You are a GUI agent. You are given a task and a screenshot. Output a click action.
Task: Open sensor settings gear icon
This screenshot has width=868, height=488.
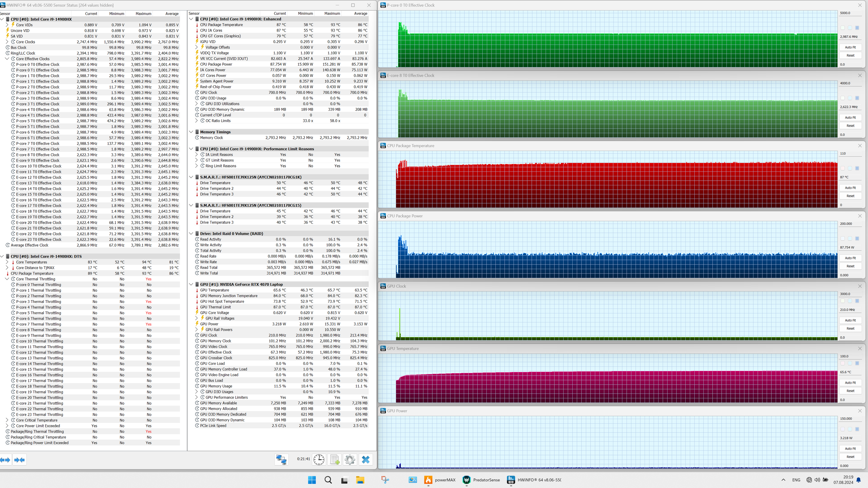(350, 460)
